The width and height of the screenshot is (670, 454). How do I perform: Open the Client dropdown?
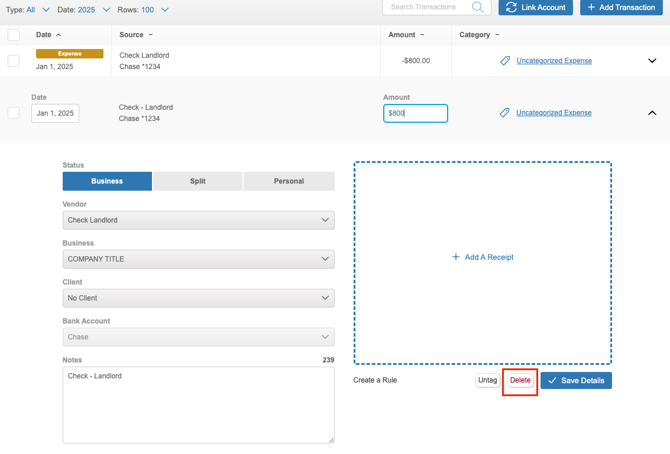click(198, 298)
